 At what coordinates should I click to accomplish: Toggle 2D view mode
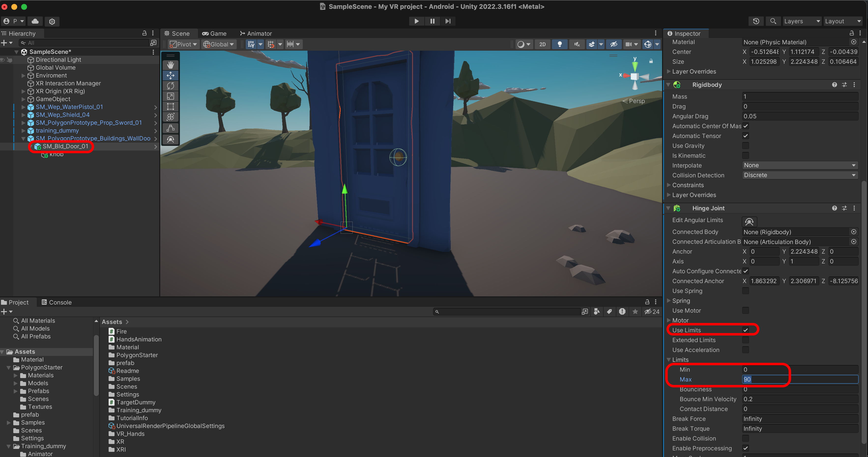click(542, 44)
